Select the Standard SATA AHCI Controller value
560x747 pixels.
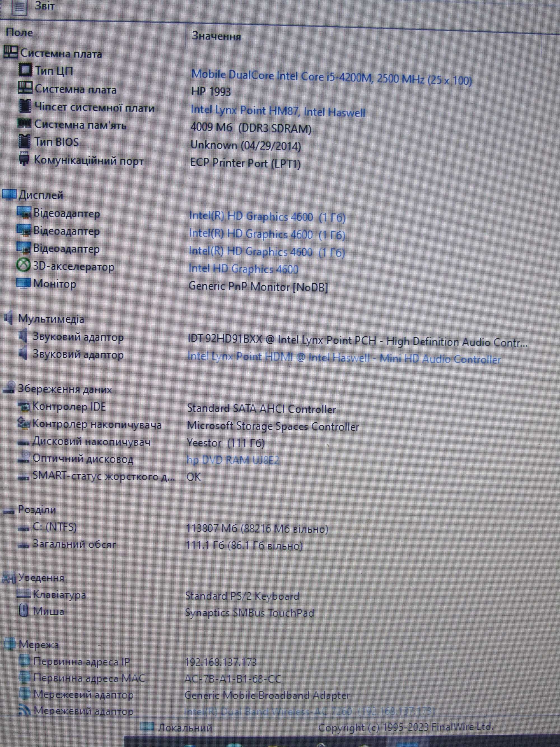[x=261, y=409]
